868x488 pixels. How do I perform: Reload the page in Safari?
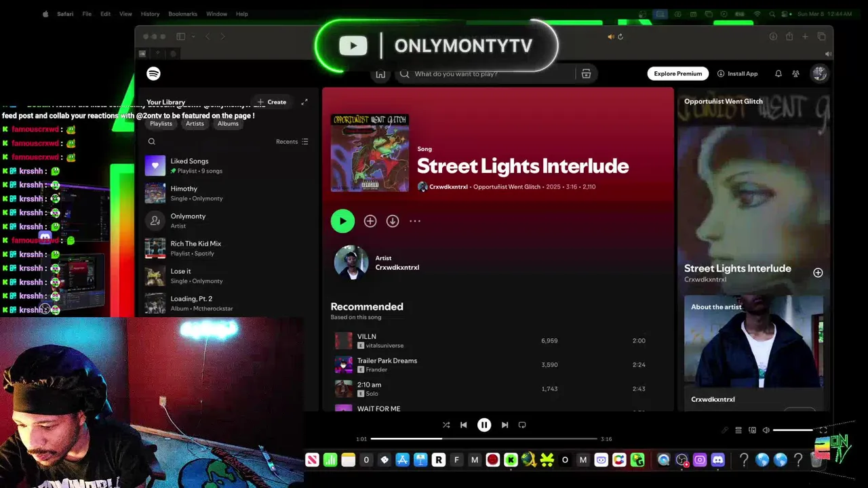click(x=620, y=37)
